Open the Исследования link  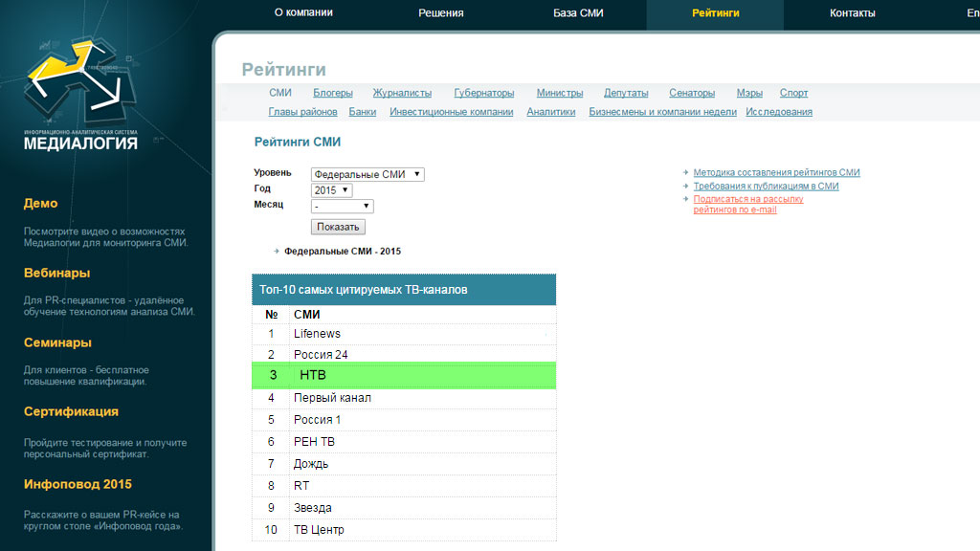779,112
